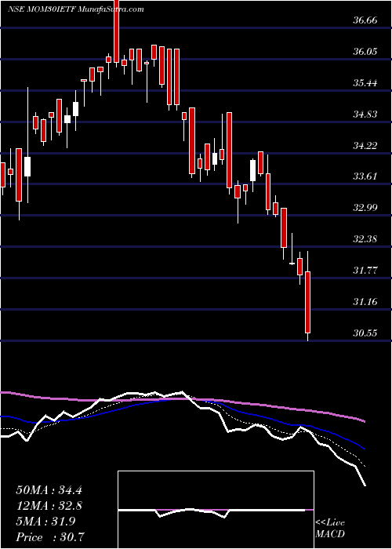Click the 34.22 price axis label
This screenshot has width=392, height=549.
coord(365,145)
